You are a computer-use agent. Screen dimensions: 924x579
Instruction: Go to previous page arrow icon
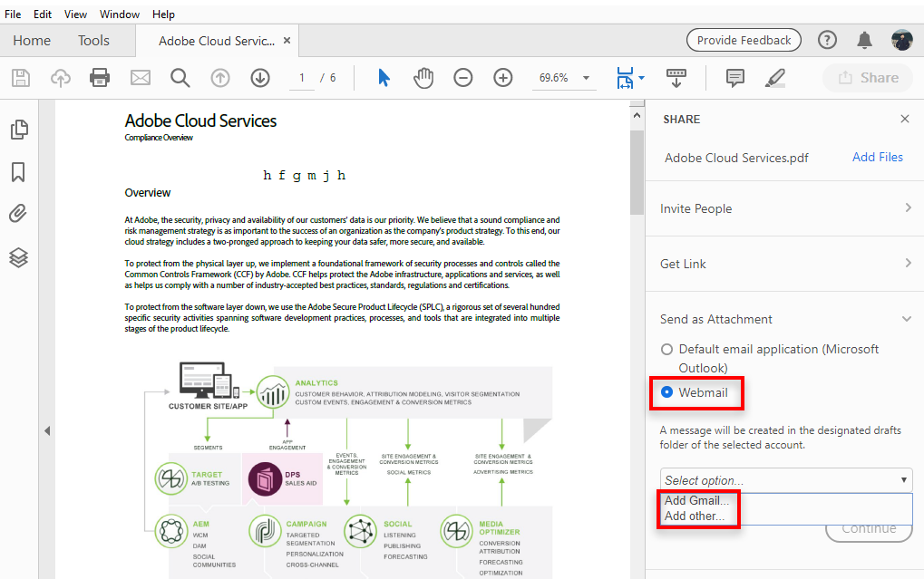pos(220,78)
